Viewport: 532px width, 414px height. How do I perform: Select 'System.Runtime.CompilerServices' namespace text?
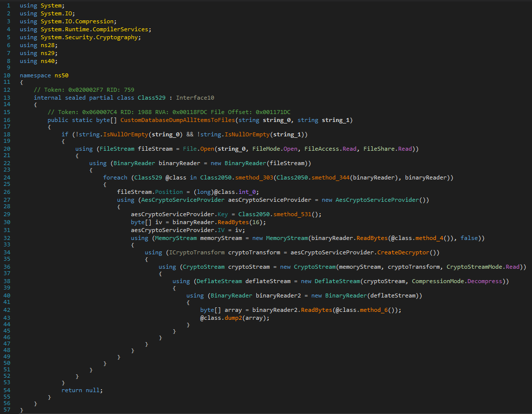click(x=94, y=29)
